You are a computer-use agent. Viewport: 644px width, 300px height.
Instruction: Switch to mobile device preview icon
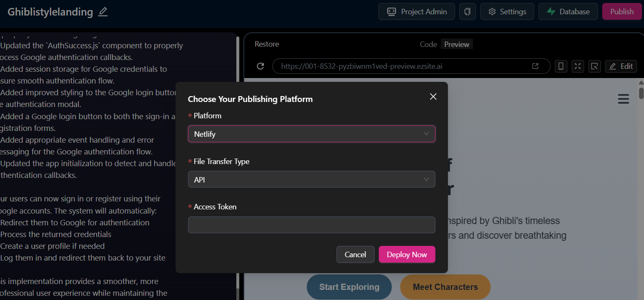tap(561, 66)
